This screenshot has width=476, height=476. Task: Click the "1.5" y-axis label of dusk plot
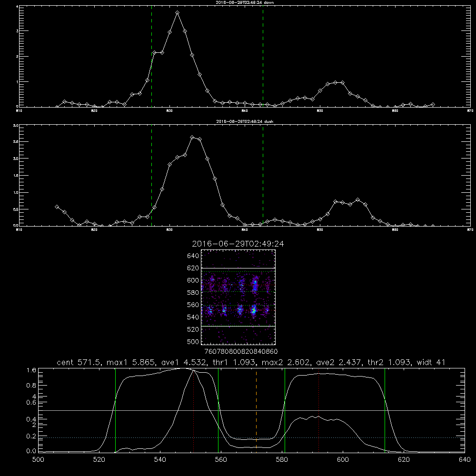(16, 176)
